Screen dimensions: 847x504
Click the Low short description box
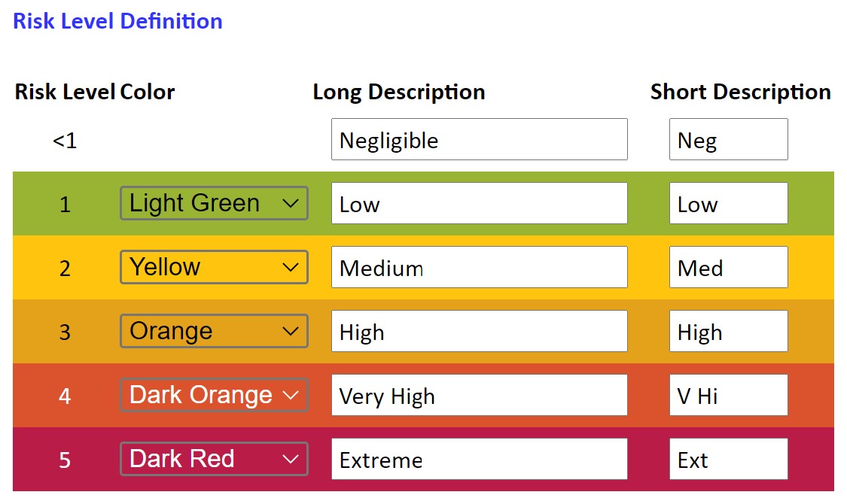click(727, 203)
